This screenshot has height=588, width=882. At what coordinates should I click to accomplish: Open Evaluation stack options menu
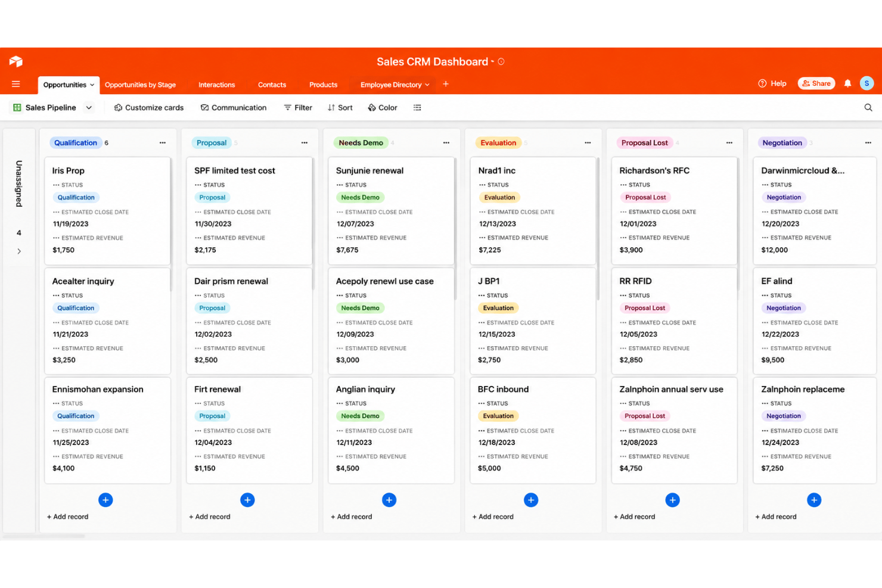tap(588, 143)
